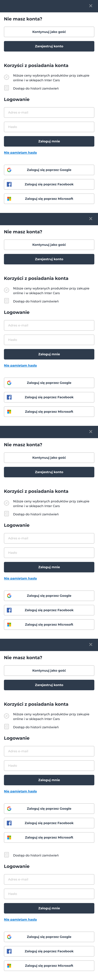Click the Google logo in the topmost panel
This screenshot has width=98, height=980.
tap(9, 170)
